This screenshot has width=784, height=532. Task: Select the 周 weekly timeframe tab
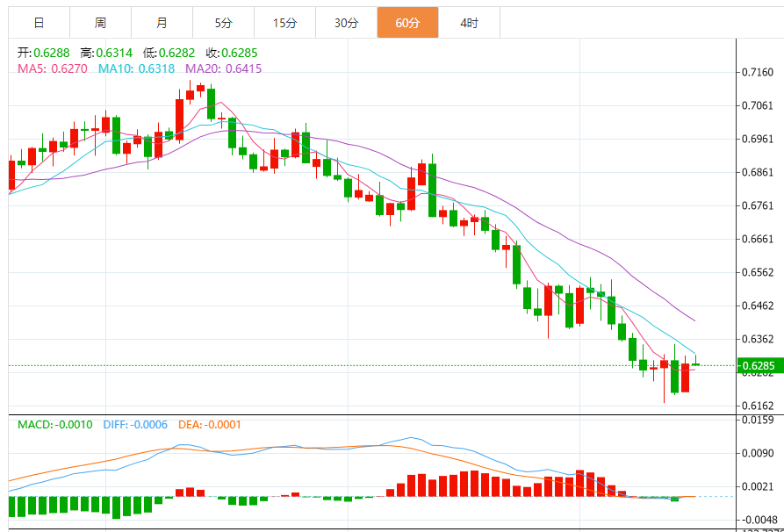point(100,23)
